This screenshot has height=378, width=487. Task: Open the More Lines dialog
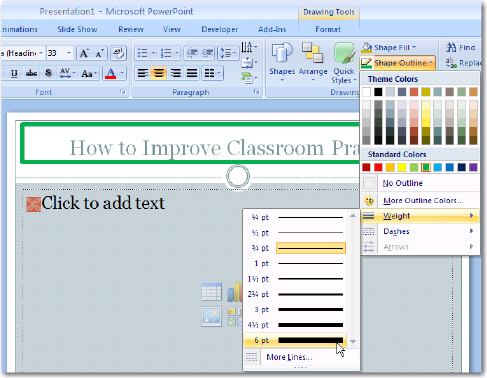click(x=289, y=357)
